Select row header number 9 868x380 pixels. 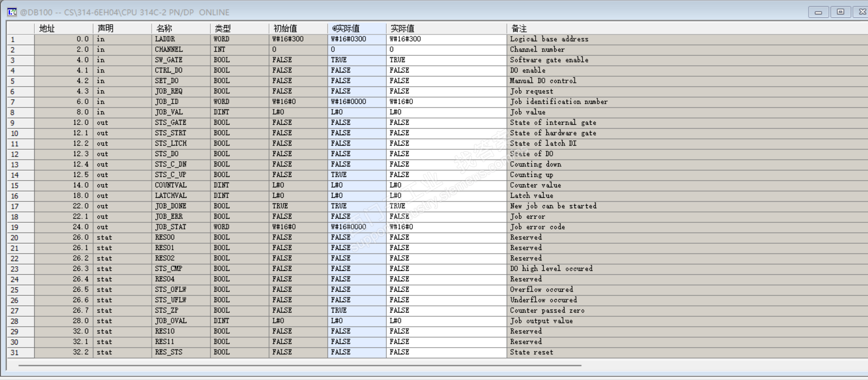[20, 123]
